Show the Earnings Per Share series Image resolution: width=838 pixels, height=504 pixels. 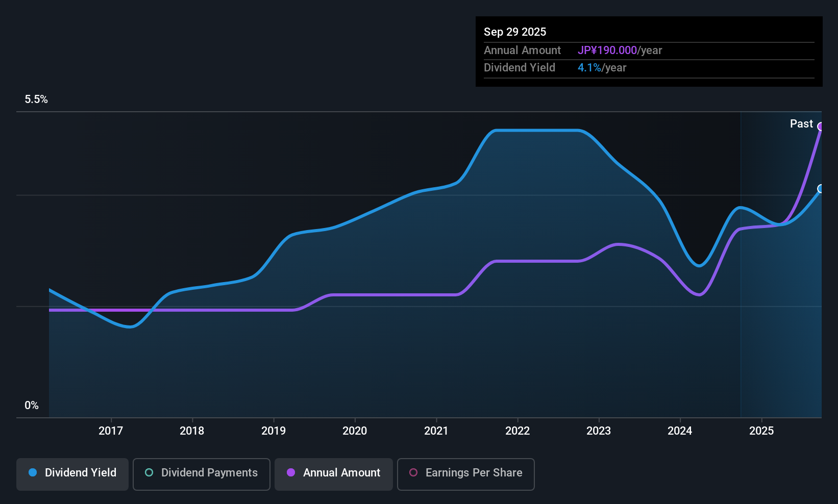(465, 474)
